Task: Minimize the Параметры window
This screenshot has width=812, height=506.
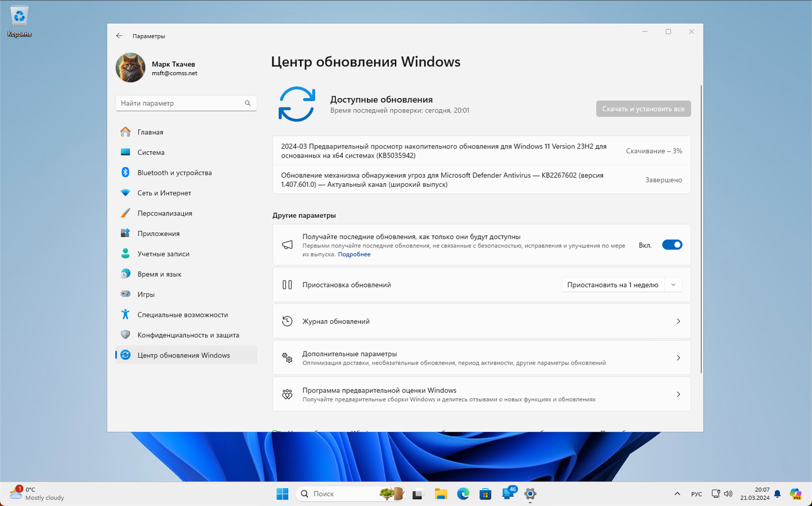Action: tap(645, 32)
